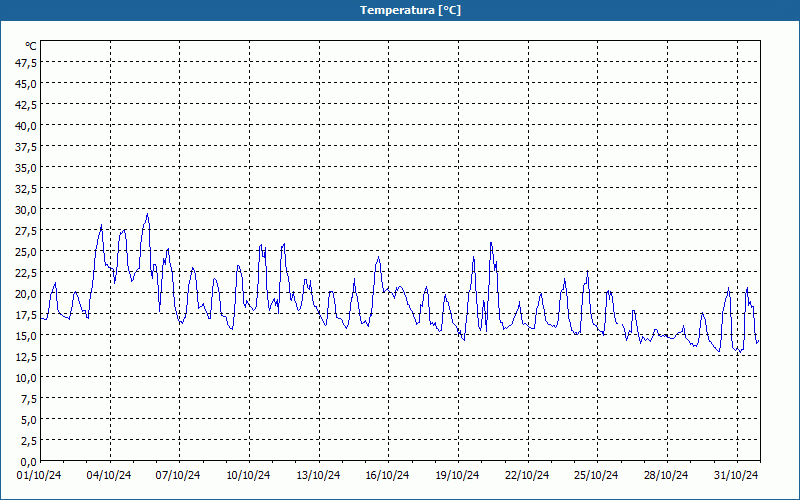Select the 12,5 y-axis label
Image resolution: width=800 pixels, height=500 pixels.
coord(27,357)
